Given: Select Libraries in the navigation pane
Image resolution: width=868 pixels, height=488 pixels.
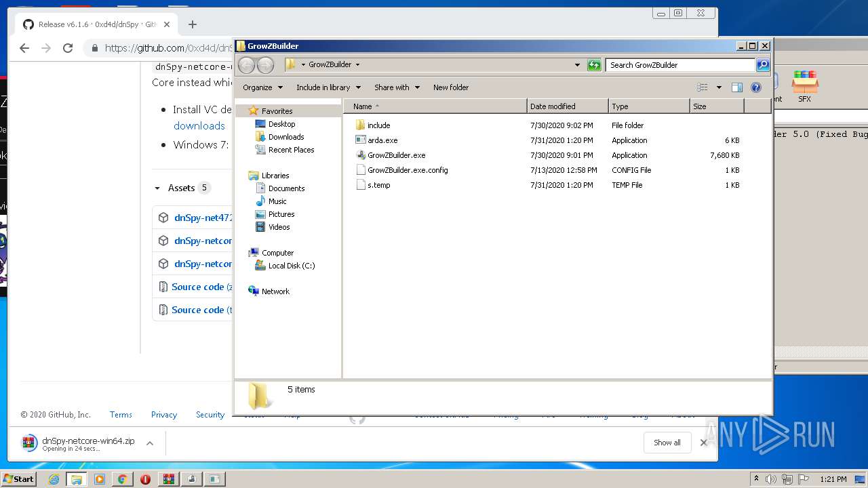Looking at the screenshot, I should tap(275, 176).
